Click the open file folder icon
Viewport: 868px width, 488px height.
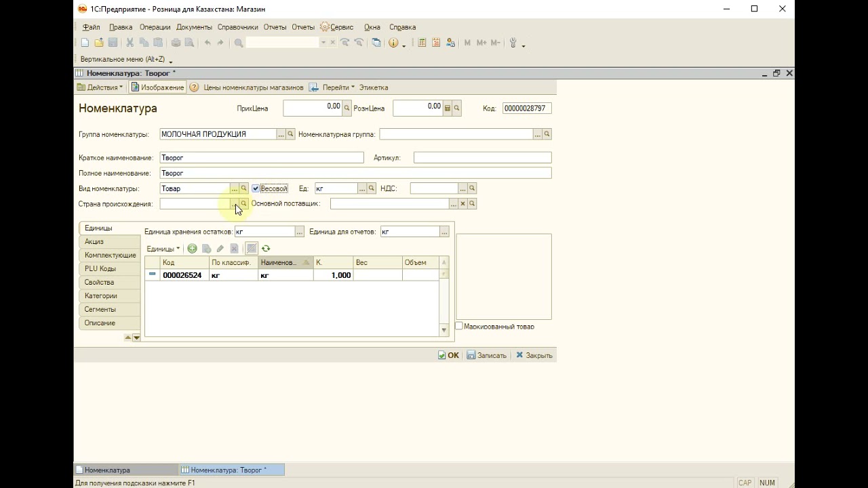click(99, 43)
